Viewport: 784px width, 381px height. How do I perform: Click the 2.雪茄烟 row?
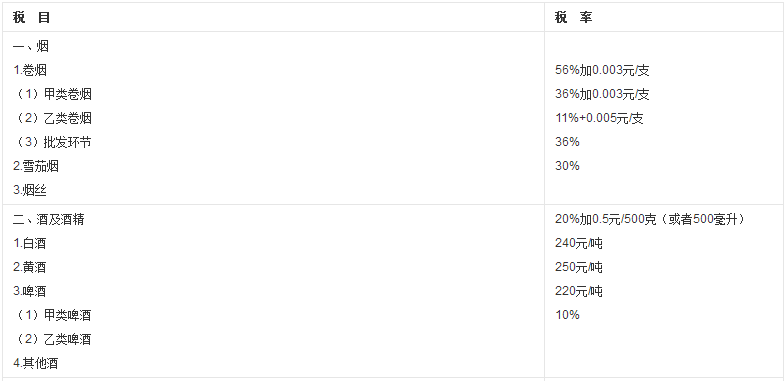tap(36, 166)
